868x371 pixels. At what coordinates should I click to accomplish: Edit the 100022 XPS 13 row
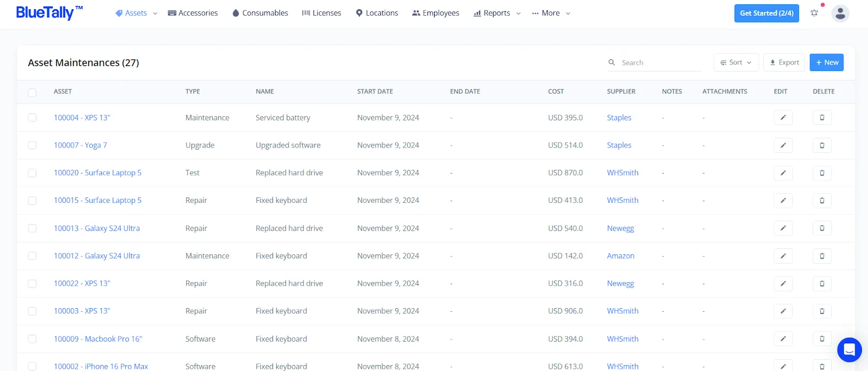point(783,284)
